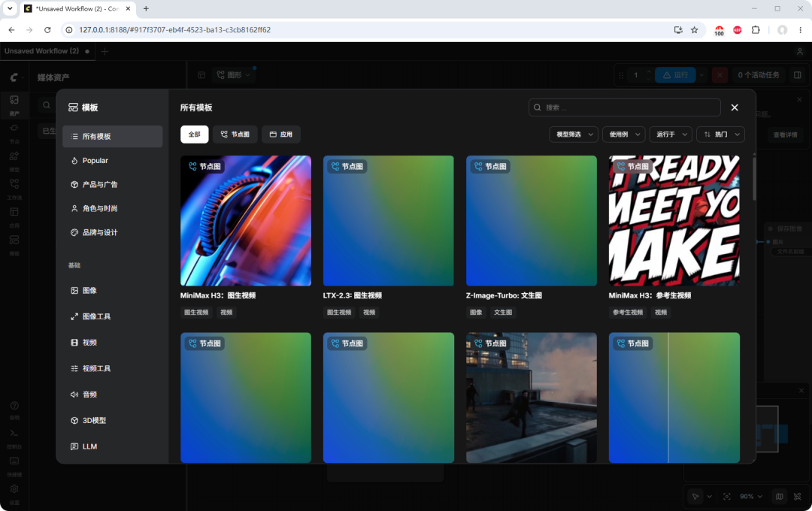Image resolution: width=812 pixels, height=511 pixels.
Task: Open a new browser tab with plus
Action: (x=146, y=9)
